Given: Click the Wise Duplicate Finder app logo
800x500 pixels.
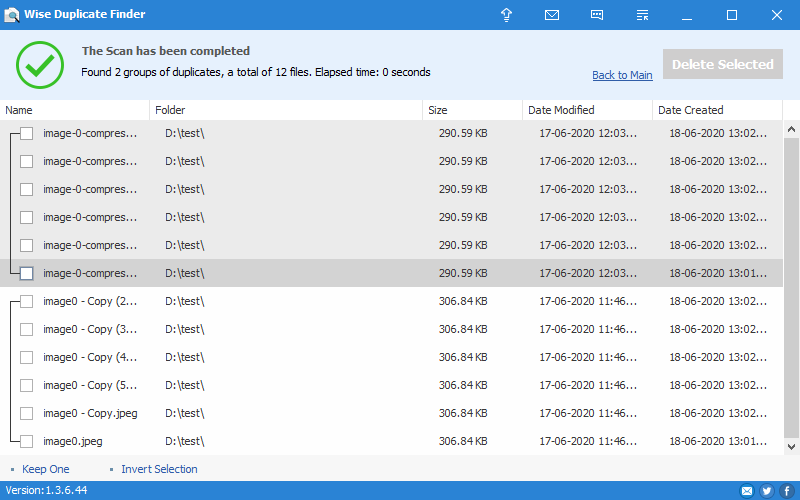Looking at the screenshot, I should pos(11,15).
